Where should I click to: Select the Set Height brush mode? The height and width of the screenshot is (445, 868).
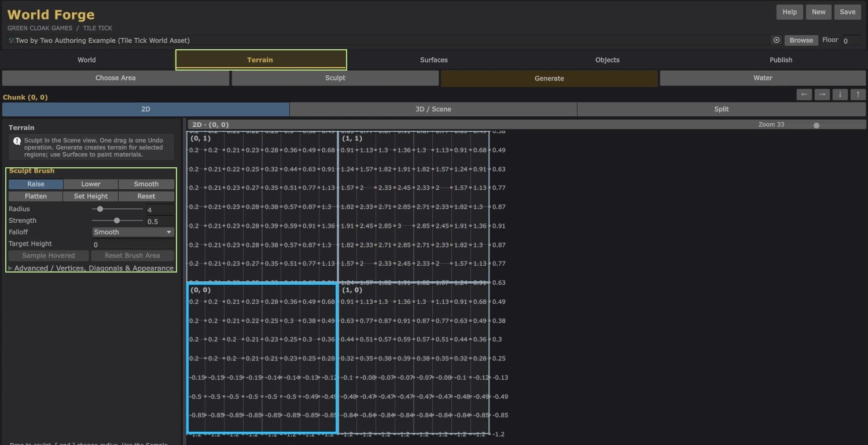91,196
